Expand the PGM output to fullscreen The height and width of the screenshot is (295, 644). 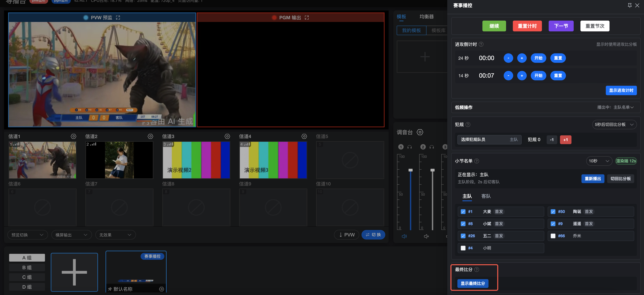click(x=307, y=18)
